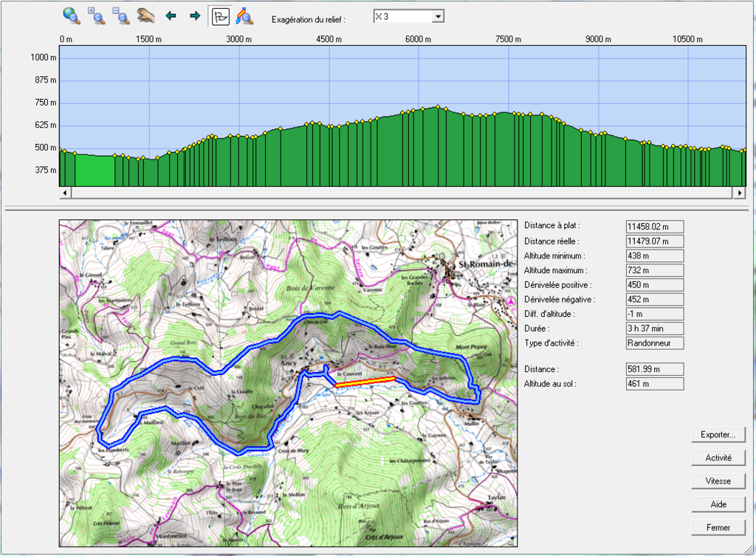Click the Aide help button
The image size is (756, 556).
pos(718,504)
